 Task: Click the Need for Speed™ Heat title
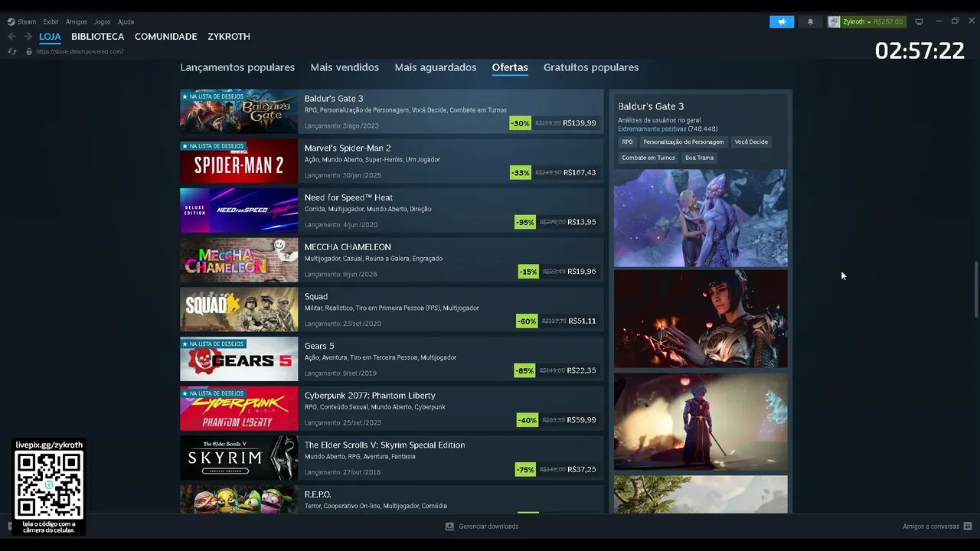click(348, 197)
